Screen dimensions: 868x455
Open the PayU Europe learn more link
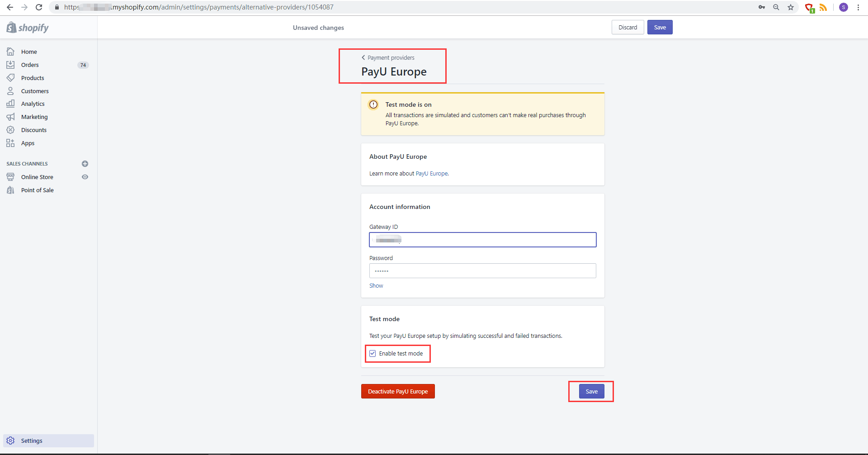432,174
